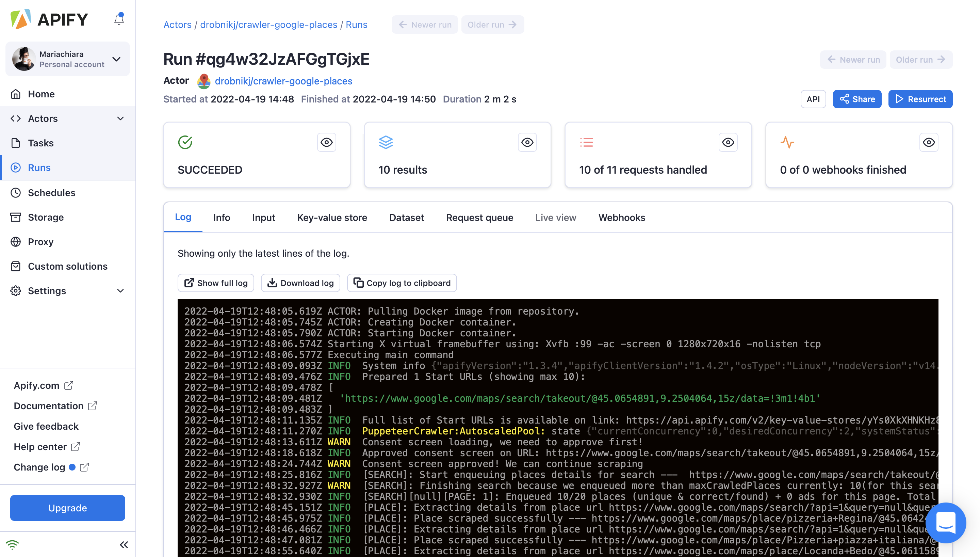Open drobnikj/crawler-google-places breadcrumb

(269, 25)
